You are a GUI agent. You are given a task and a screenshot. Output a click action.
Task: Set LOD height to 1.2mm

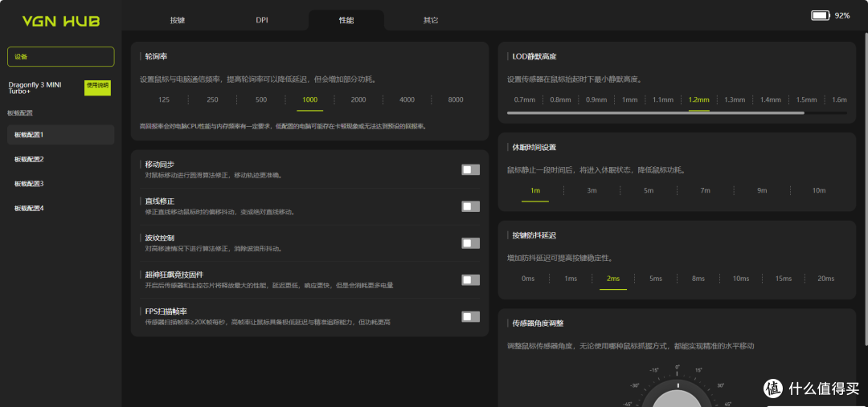[x=698, y=100]
